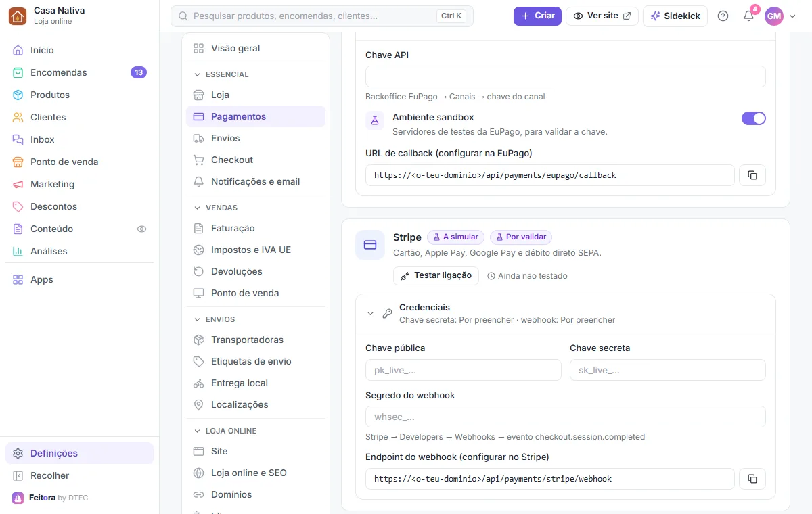Open Localizações settings page
The image size is (812, 514).
click(x=256, y=404)
